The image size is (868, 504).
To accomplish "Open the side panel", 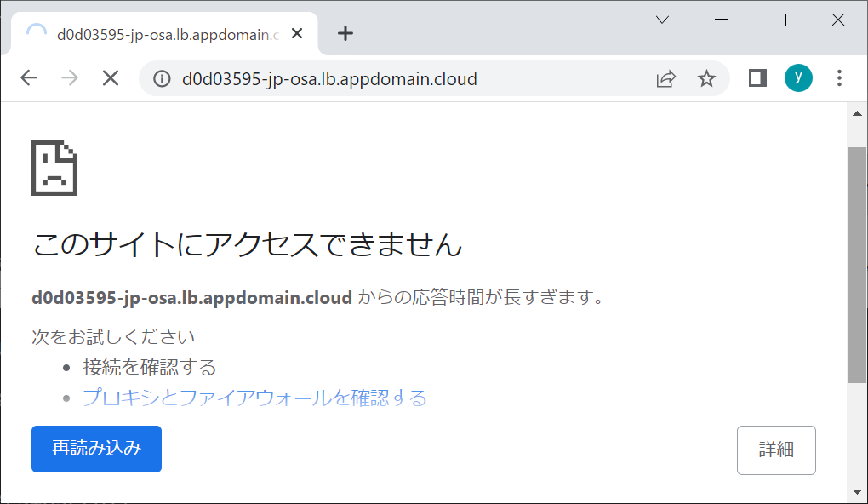I will point(757,78).
